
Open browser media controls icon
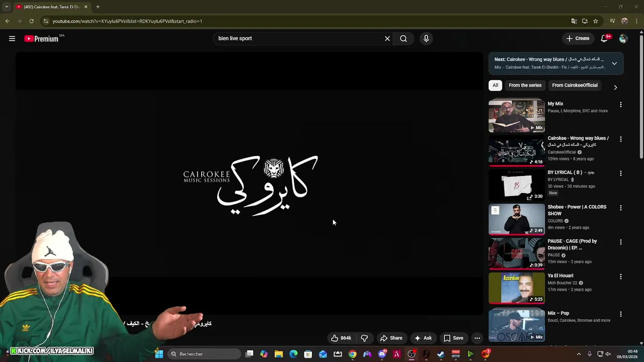tap(612, 21)
